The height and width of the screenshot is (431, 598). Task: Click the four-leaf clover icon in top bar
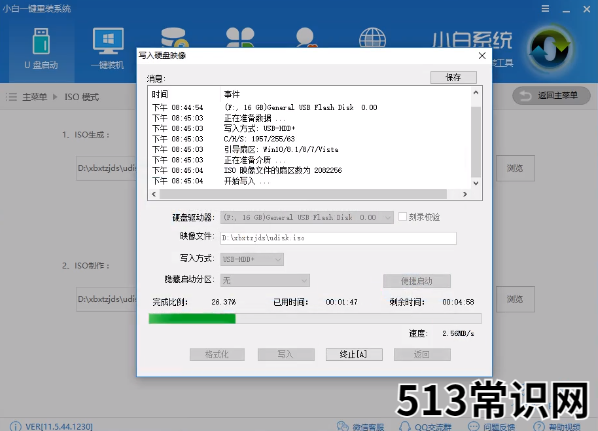point(240,37)
